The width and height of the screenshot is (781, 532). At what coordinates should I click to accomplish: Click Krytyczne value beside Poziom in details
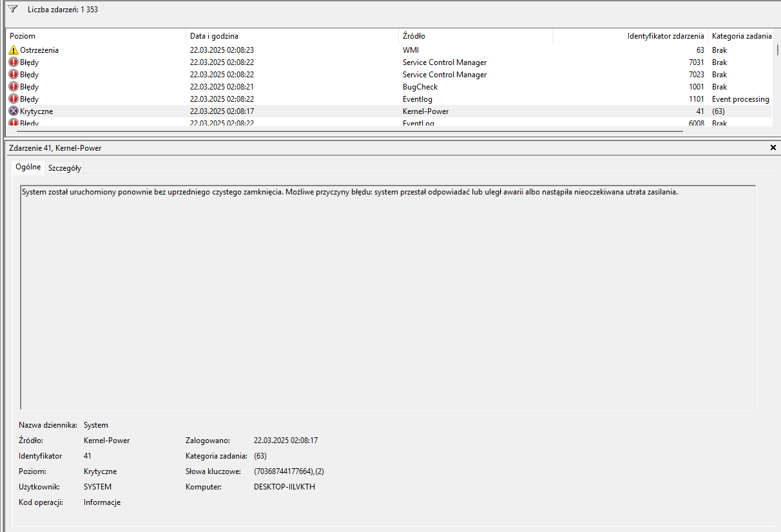click(x=100, y=471)
